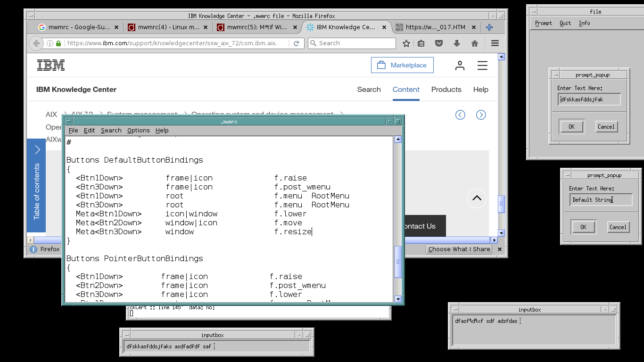Click the Firefox back arrow button
644x362 pixels.
(36, 43)
